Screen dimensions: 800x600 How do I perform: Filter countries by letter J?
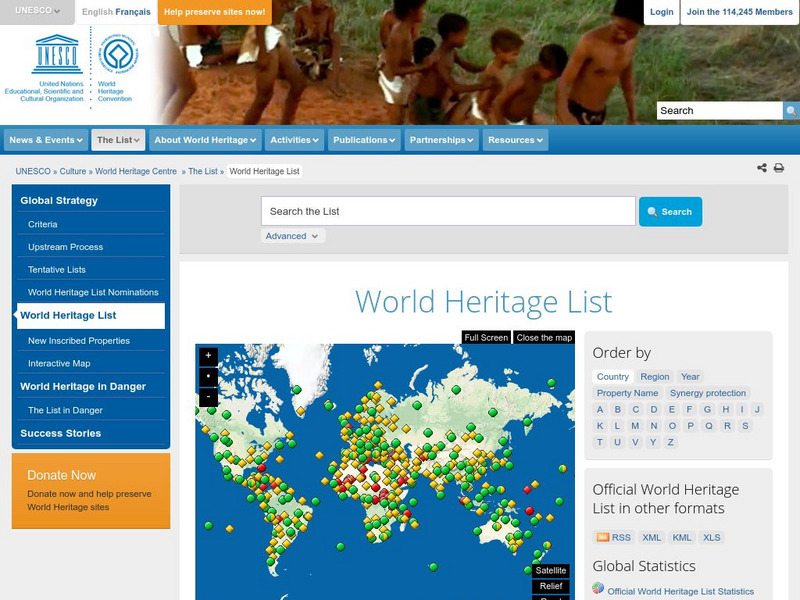point(757,409)
